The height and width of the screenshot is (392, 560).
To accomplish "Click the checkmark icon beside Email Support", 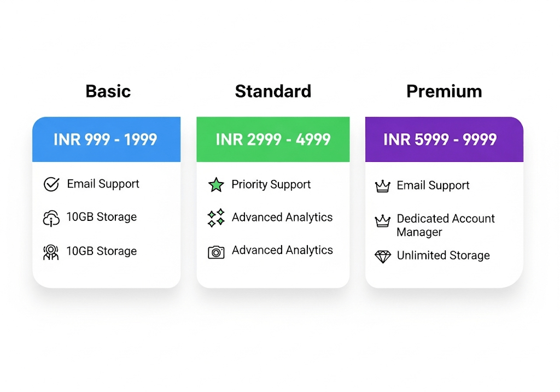I will [x=51, y=184].
